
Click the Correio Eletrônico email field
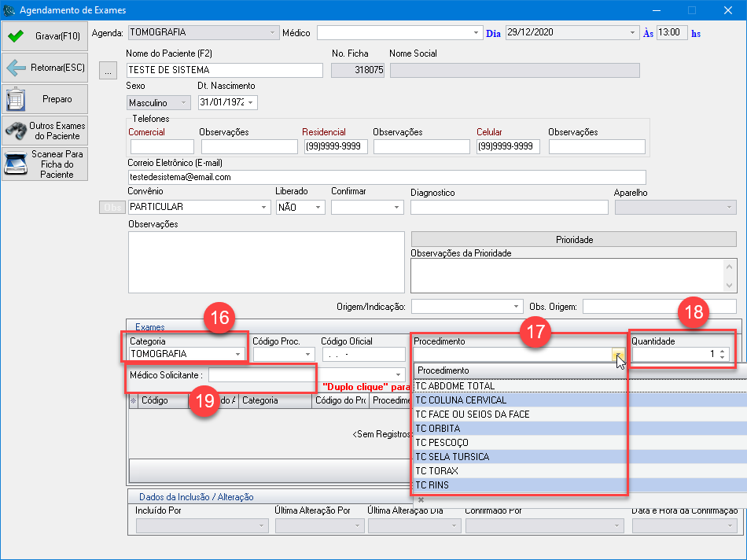(x=385, y=177)
